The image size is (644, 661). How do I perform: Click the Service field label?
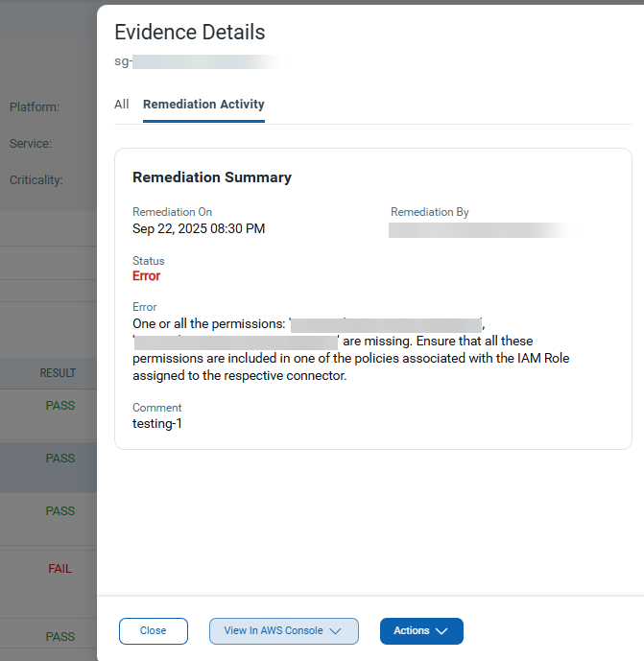point(31,144)
